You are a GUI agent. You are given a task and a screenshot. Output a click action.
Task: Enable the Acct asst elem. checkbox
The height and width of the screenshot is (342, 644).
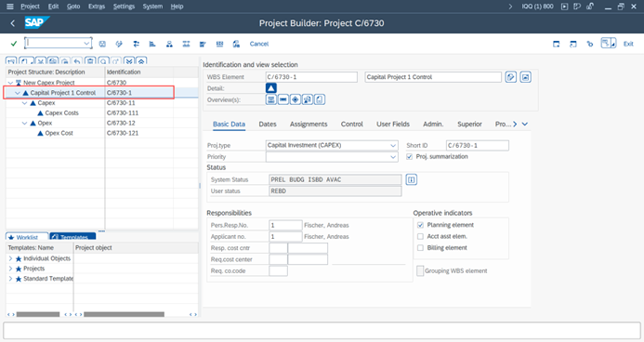(x=420, y=236)
